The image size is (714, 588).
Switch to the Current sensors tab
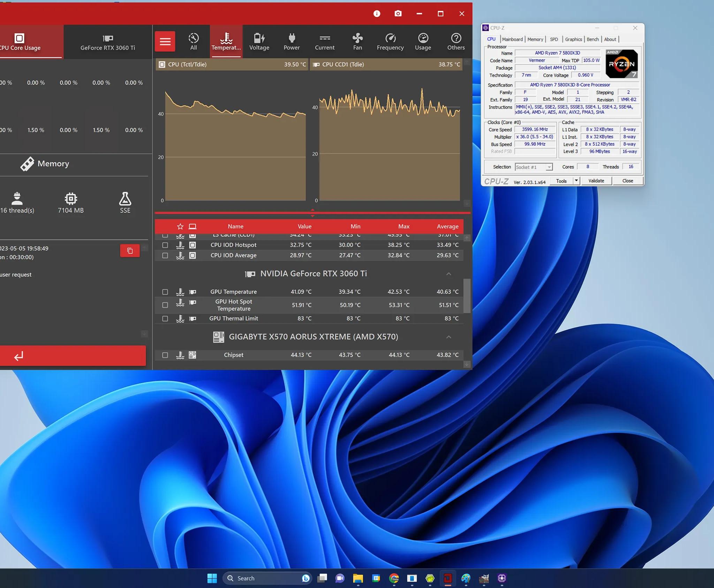(x=325, y=41)
